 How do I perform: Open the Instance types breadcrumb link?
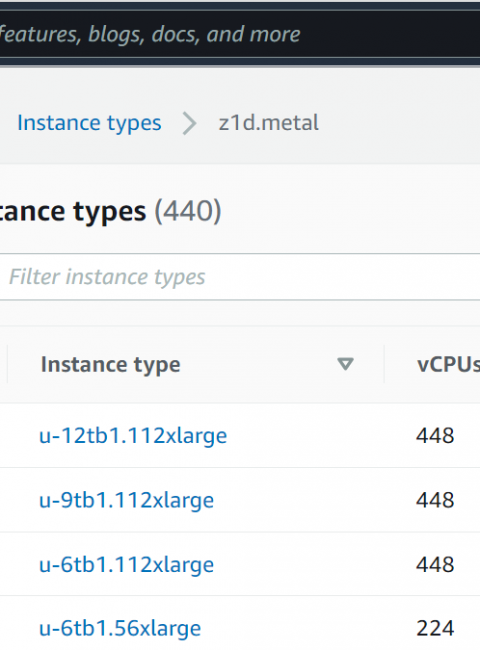click(x=89, y=123)
